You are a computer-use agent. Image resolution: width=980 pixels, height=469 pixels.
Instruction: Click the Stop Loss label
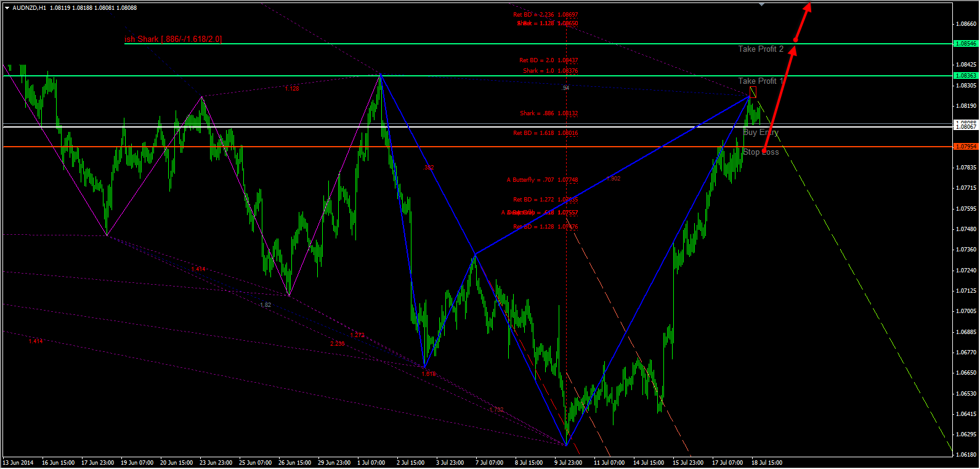tap(761, 152)
